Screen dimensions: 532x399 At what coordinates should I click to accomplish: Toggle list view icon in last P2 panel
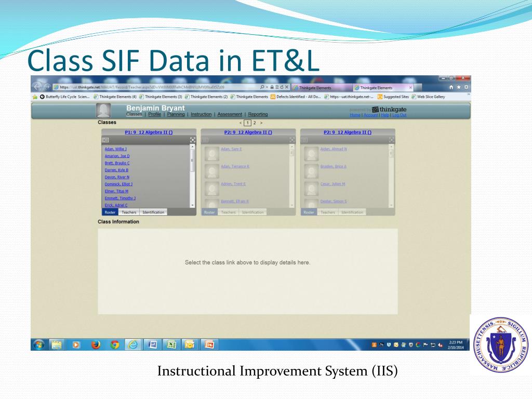coord(304,140)
